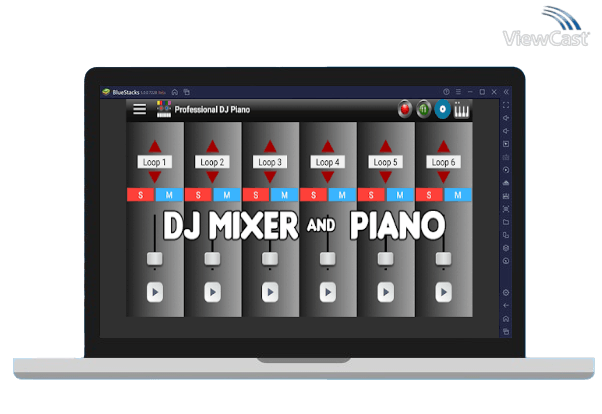Click the up arrow above Loop 5
This screenshot has height=414, width=602.
coord(385,146)
